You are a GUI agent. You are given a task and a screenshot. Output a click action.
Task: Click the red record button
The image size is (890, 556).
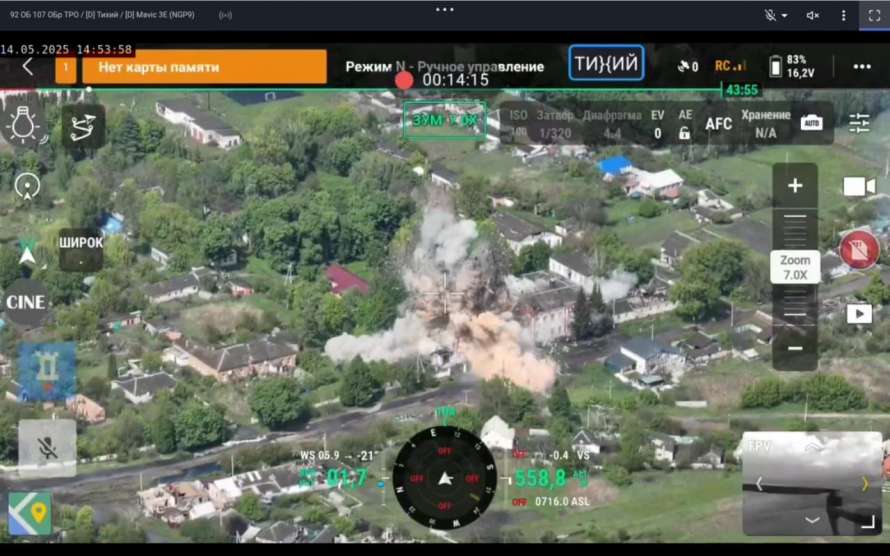[860, 250]
